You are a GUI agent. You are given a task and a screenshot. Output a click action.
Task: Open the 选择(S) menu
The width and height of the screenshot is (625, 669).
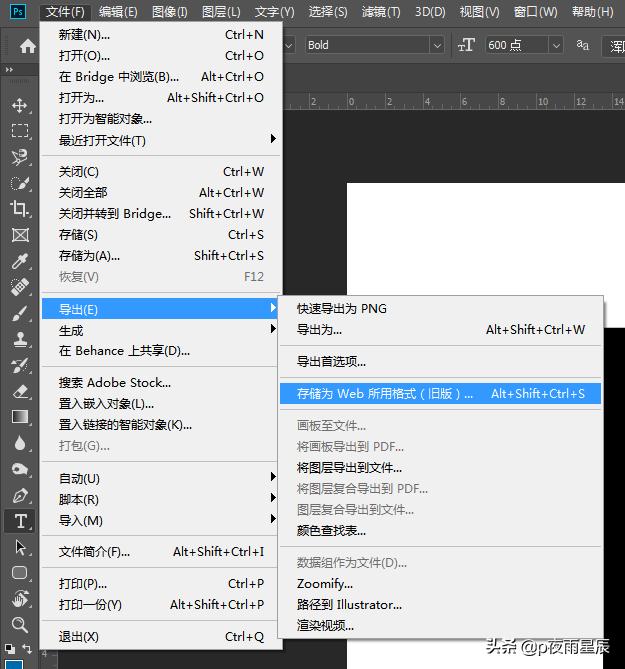click(328, 12)
